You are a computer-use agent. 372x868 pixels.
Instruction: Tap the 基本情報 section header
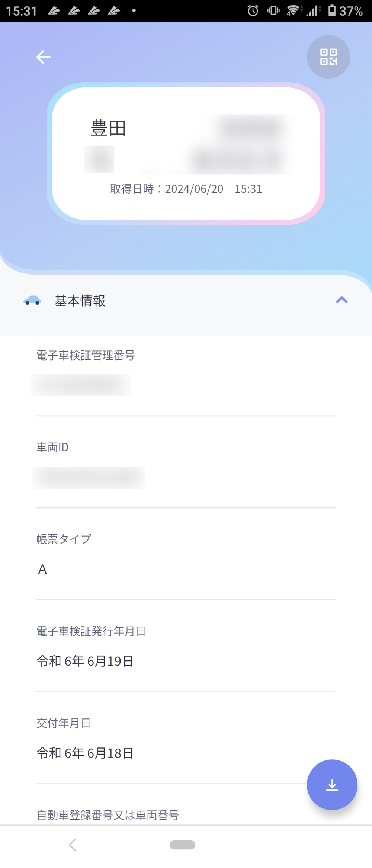coord(80,301)
